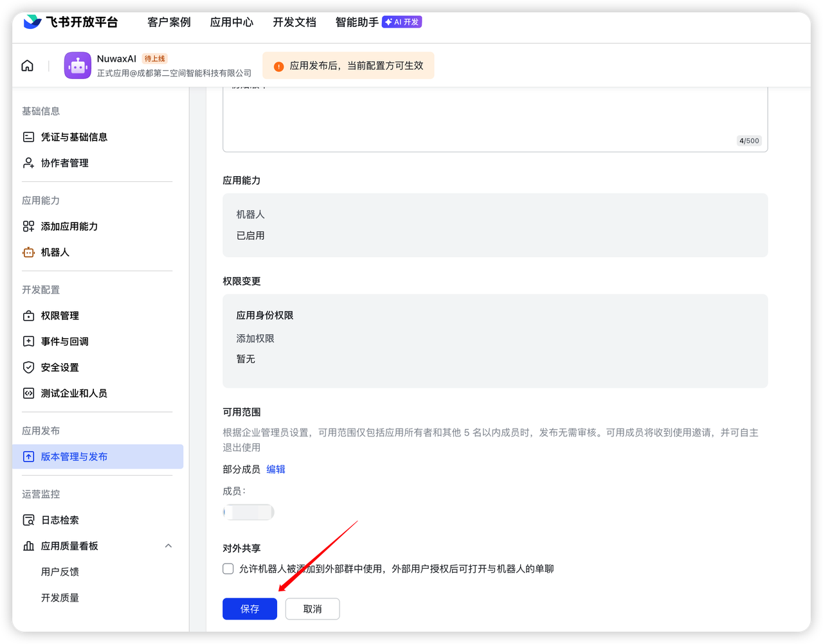Click the 协作者管理 person-plus icon

click(x=29, y=163)
